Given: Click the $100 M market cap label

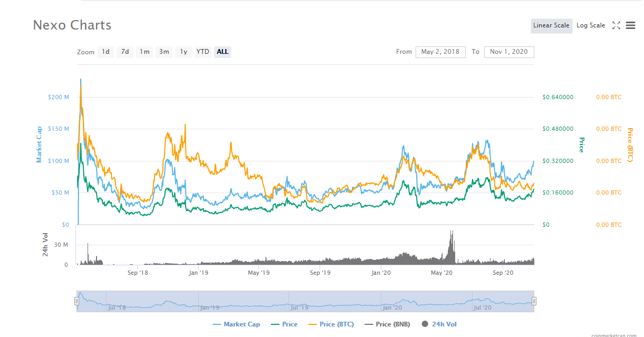Looking at the screenshot, I should (58, 161).
